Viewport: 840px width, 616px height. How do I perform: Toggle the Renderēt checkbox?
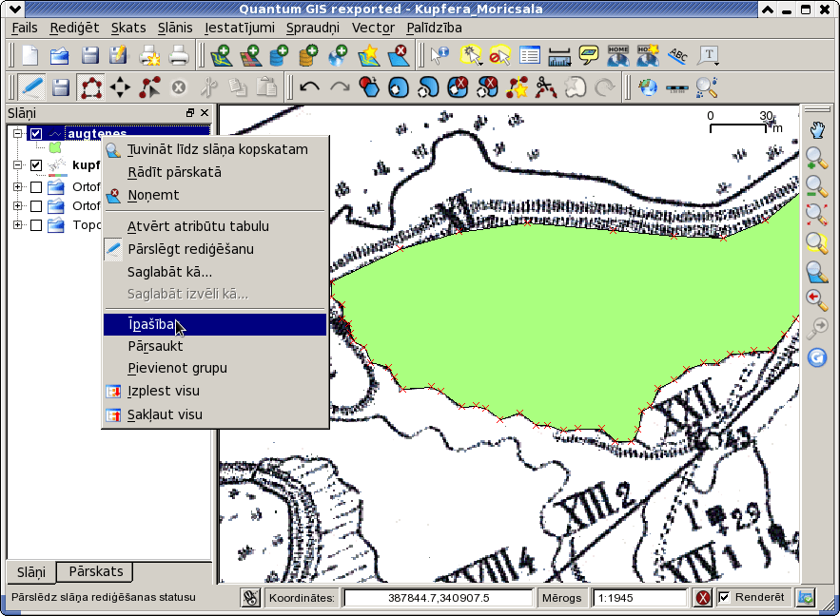[x=724, y=597]
